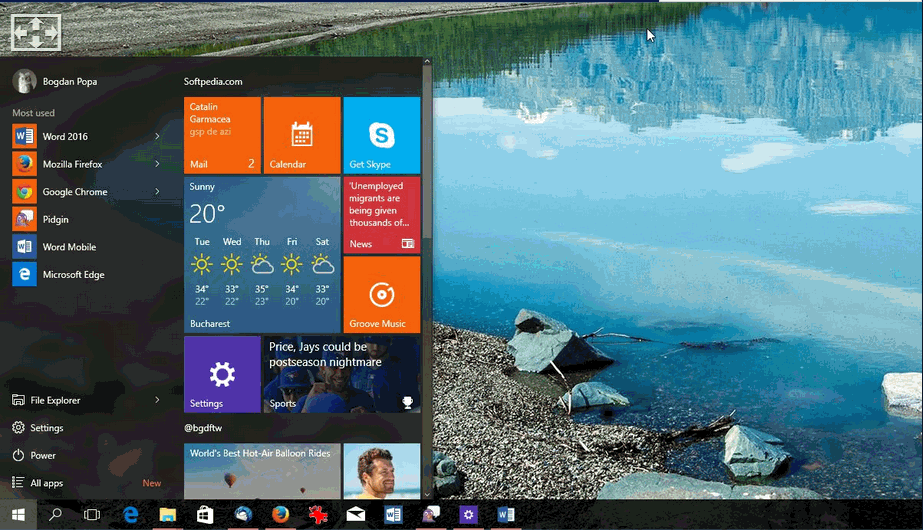This screenshot has width=923, height=530.
Task: Open the Sports tile about Price, Jays
Action: 342,375
